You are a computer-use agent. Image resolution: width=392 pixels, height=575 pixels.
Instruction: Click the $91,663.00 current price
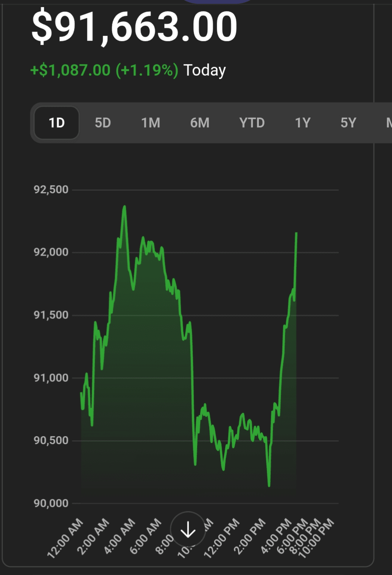click(134, 27)
